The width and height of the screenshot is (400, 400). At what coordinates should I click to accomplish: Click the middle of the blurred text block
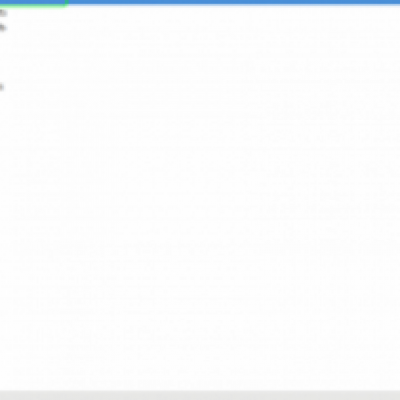click(x=200, y=200)
